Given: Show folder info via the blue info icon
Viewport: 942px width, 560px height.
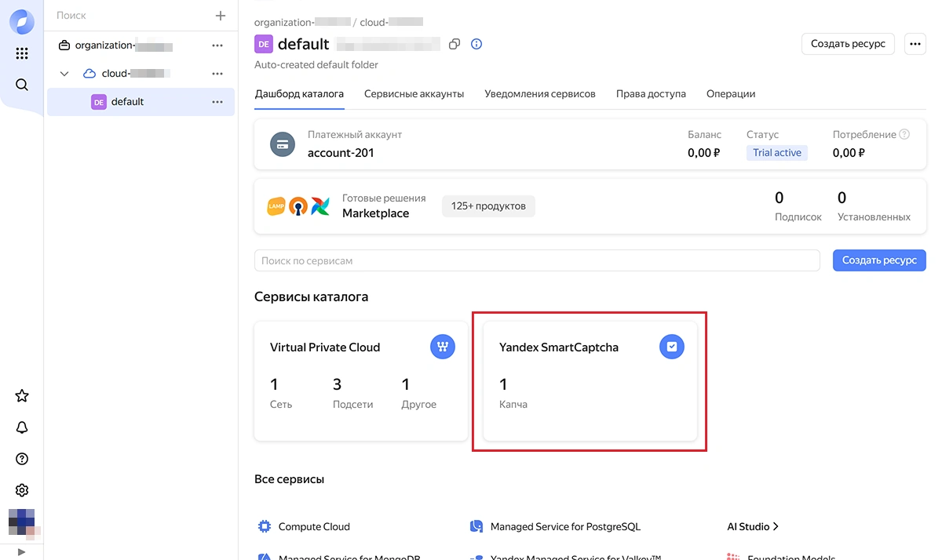Looking at the screenshot, I should pos(476,44).
